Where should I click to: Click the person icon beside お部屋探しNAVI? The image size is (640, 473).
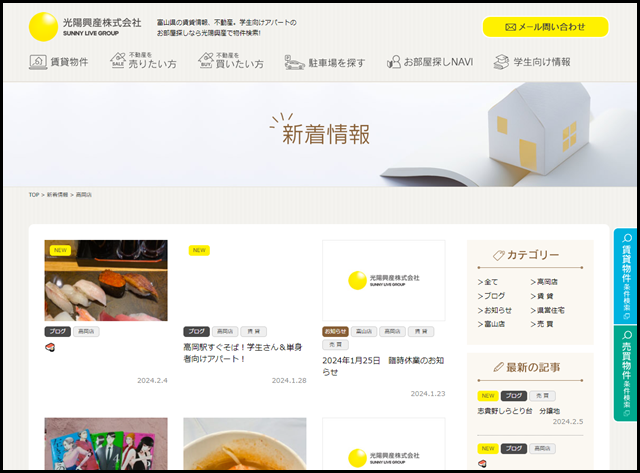coord(393,62)
